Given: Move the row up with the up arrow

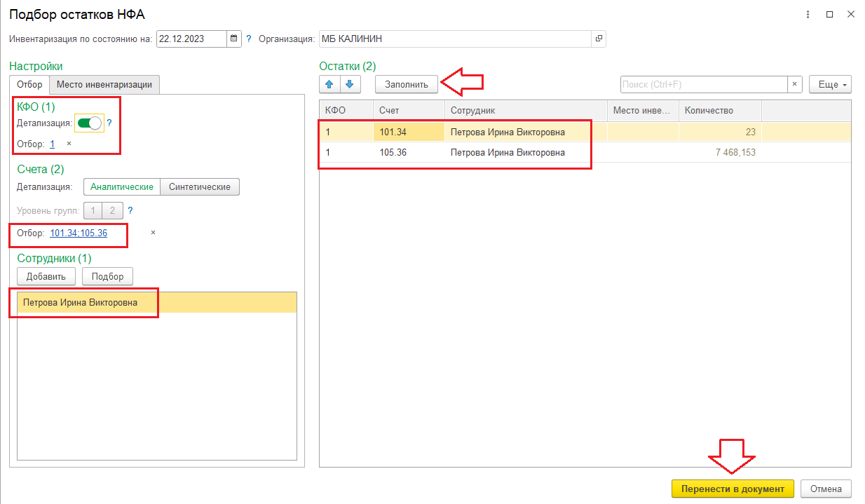Looking at the screenshot, I should click(x=329, y=85).
